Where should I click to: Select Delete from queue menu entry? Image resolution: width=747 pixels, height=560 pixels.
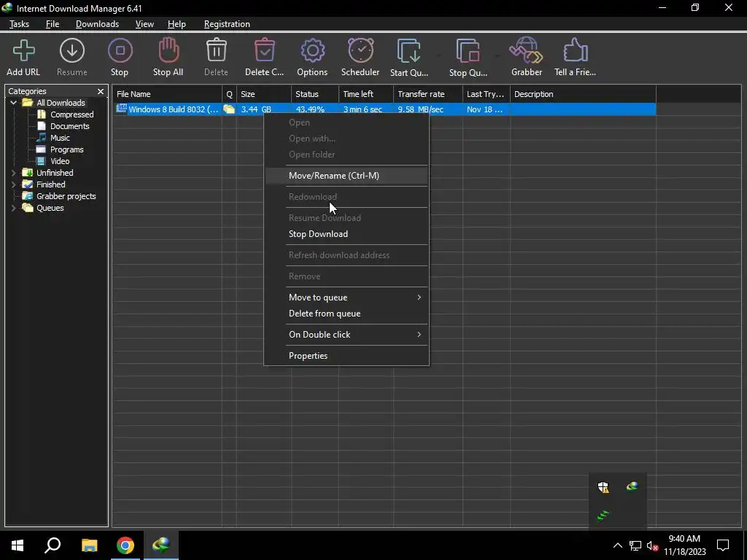[x=347, y=314]
